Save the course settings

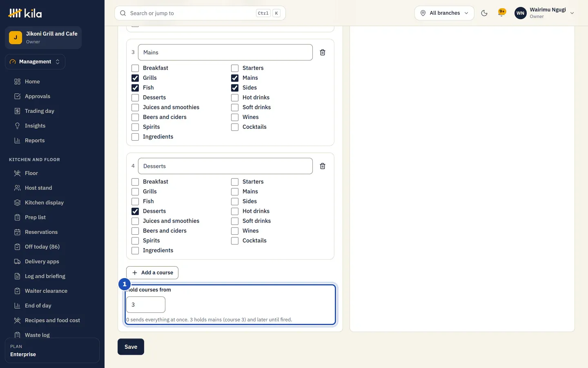click(x=131, y=347)
